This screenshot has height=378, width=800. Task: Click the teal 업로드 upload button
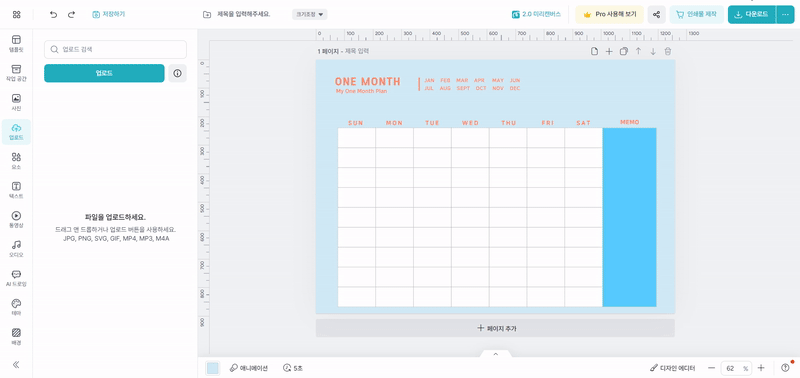pos(104,73)
